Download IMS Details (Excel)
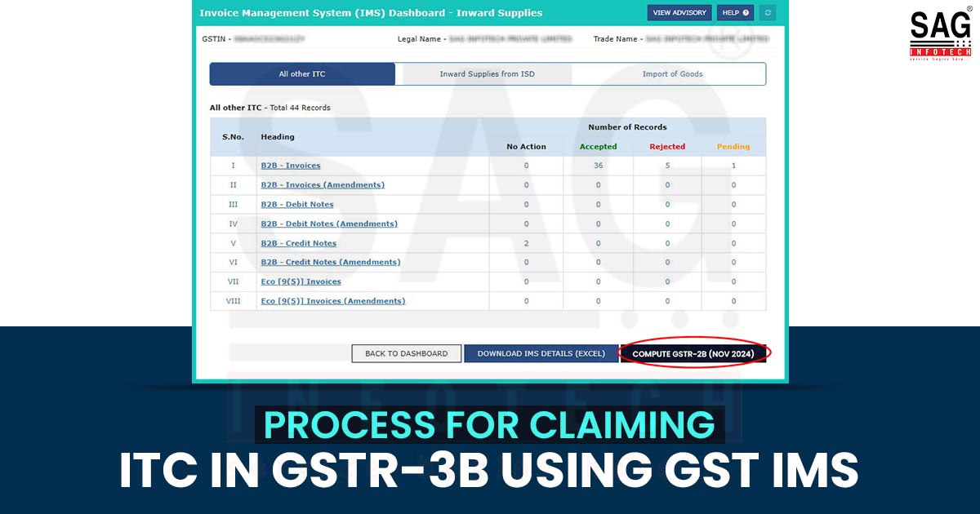Image resolution: width=980 pixels, height=514 pixels. tap(541, 353)
